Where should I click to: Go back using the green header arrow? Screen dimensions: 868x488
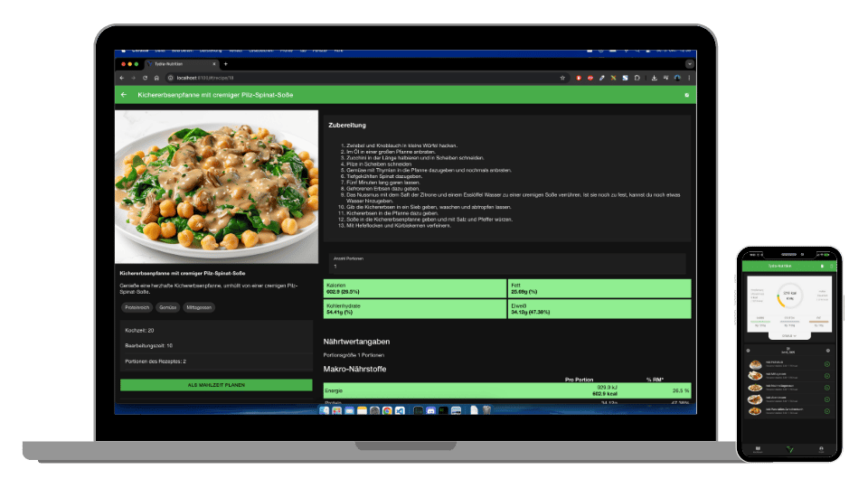[124, 95]
